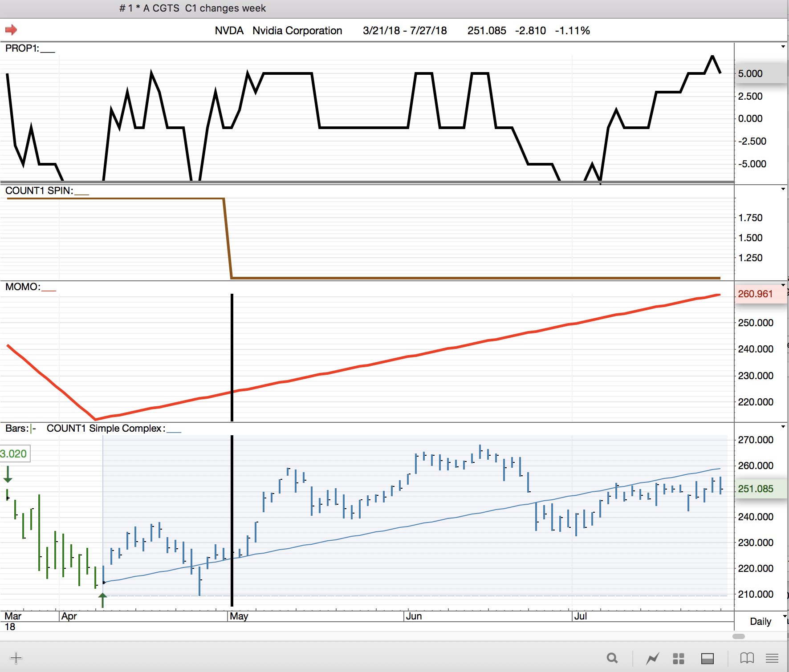Viewport: 789px width, 672px height.
Task: Click the May label on time axis
Action: coord(239,616)
